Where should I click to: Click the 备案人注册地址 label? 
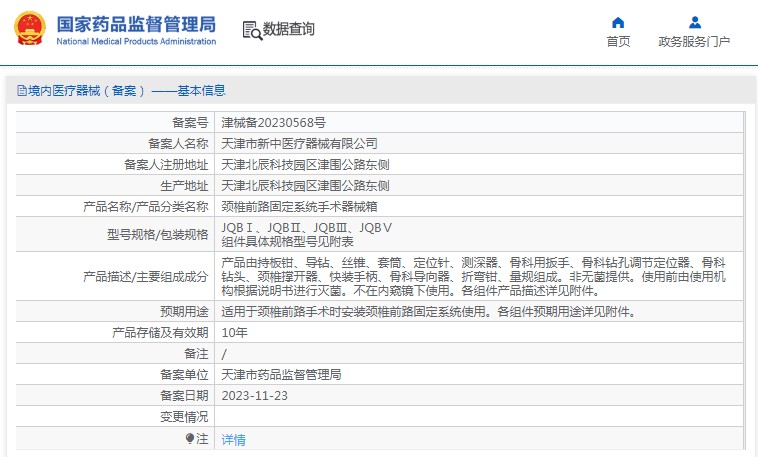(x=166, y=165)
